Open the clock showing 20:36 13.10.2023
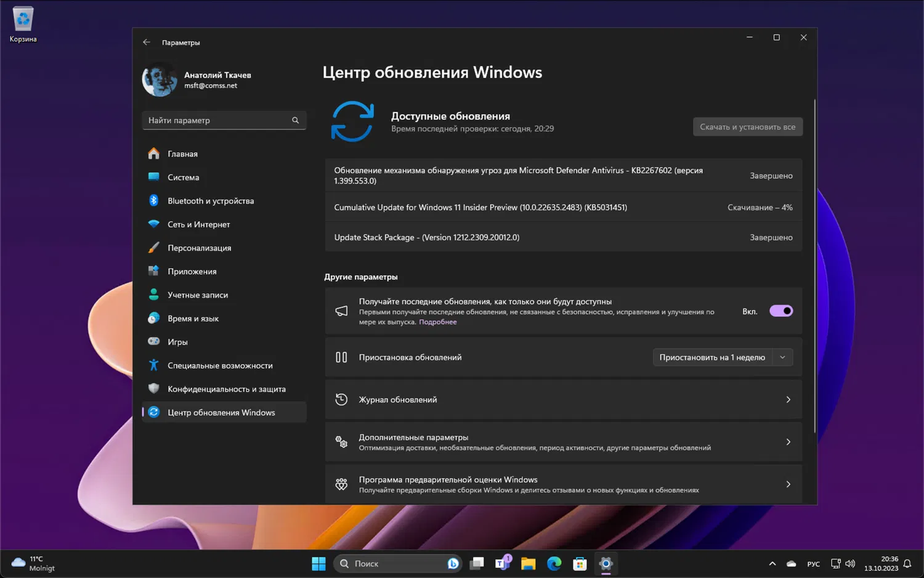Viewport: 924px width, 578px height. 881,564
